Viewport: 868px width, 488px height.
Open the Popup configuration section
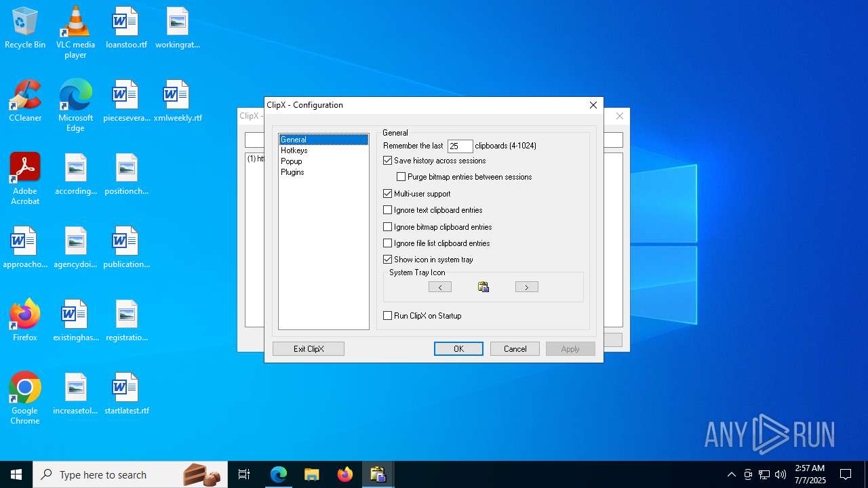point(292,161)
